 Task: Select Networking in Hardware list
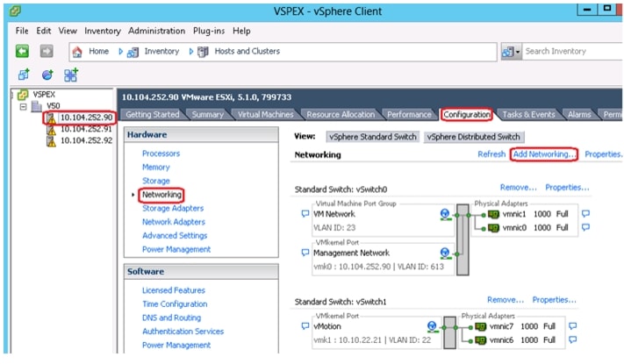pos(161,195)
